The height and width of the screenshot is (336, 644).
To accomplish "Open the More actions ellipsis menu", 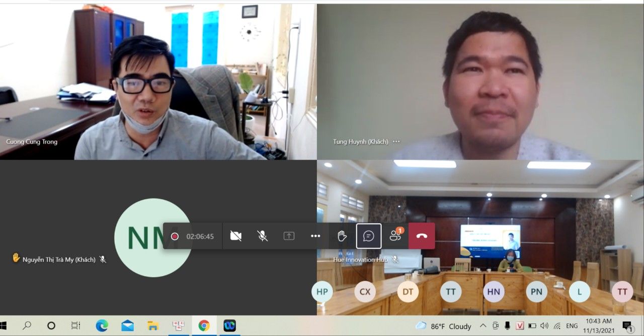I will pyautogui.click(x=315, y=236).
